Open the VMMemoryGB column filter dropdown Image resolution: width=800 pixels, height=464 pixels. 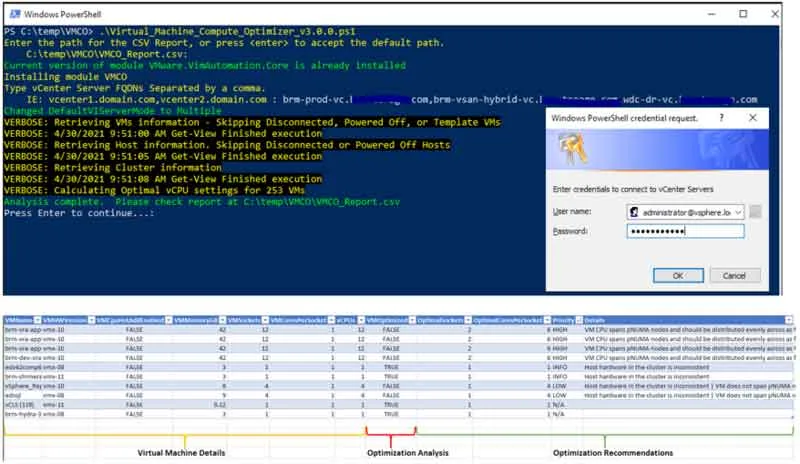tap(222, 320)
